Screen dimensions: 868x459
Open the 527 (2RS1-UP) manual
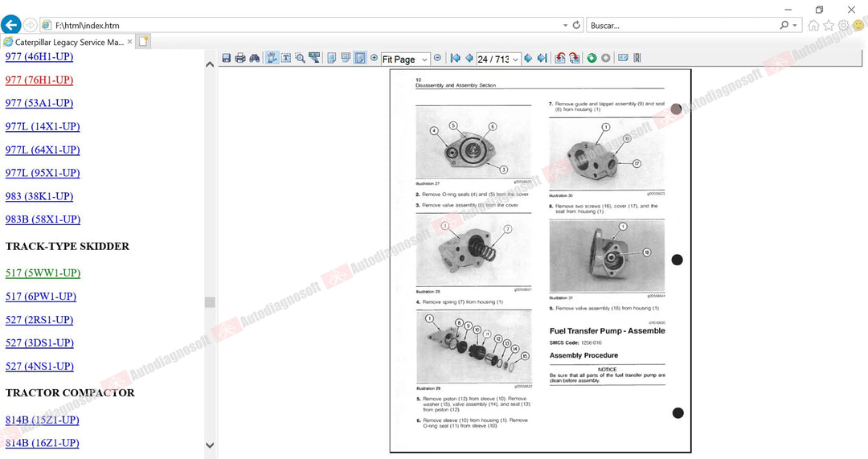click(x=39, y=319)
